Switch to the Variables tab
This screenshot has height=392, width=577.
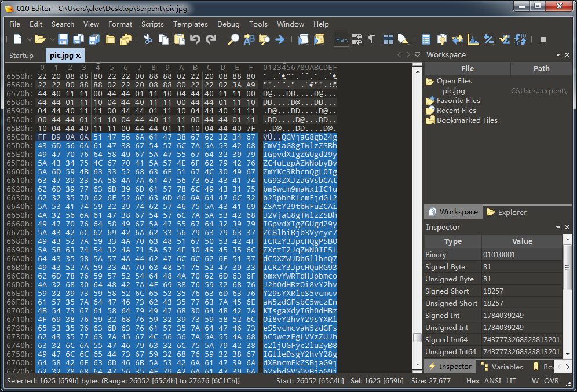[x=502, y=367]
